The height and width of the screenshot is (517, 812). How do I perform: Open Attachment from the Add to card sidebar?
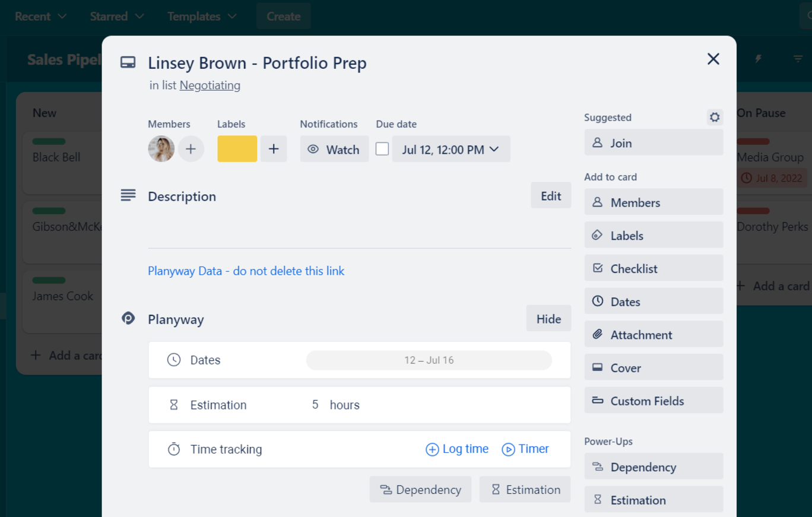(654, 335)
